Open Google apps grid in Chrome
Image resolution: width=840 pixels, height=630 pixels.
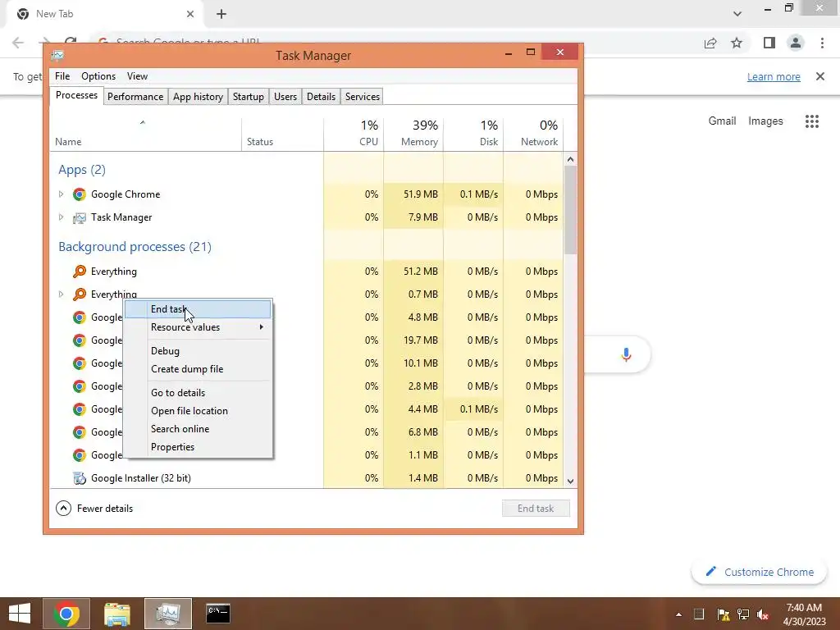click(x=812, y=121)
